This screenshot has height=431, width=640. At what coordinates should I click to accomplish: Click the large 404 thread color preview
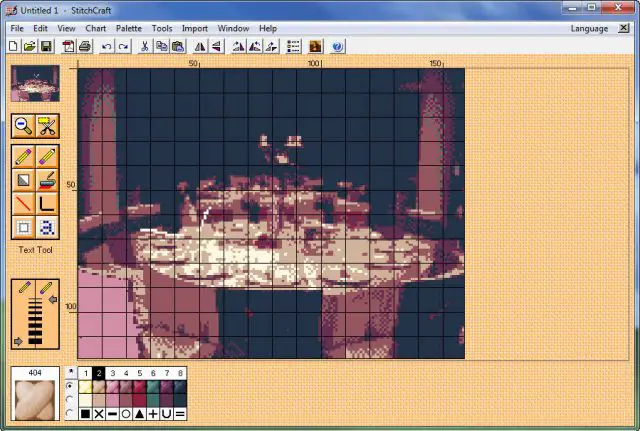(x=35, y=399)
